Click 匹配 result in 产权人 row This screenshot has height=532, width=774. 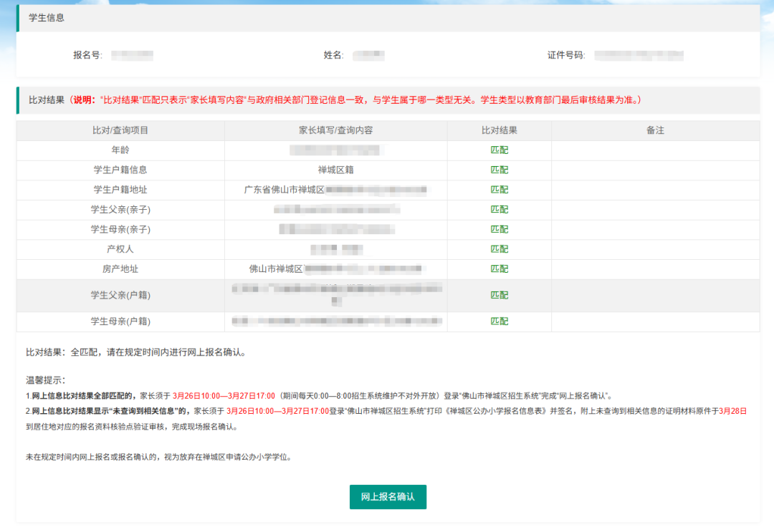point(499,248)
